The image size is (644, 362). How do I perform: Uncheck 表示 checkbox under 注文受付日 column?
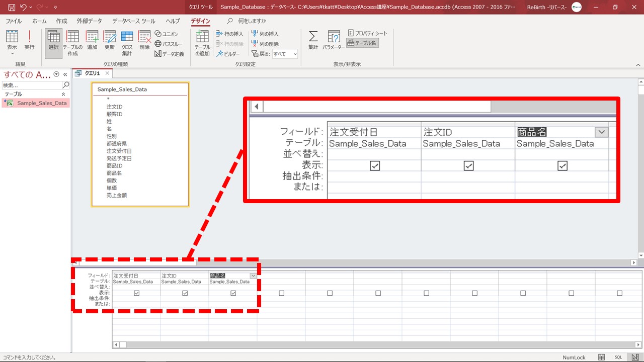(136, 293)
